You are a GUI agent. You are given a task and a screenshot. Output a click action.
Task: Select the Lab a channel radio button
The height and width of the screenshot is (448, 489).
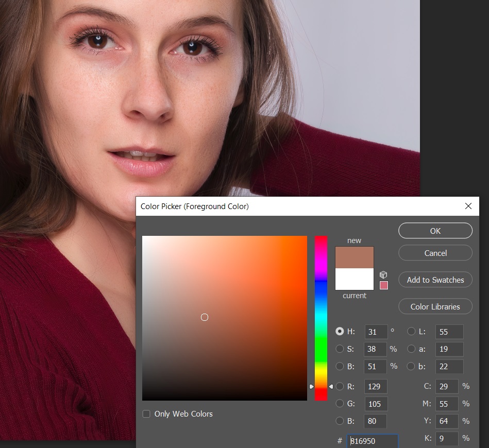click(x=411, y=349)
